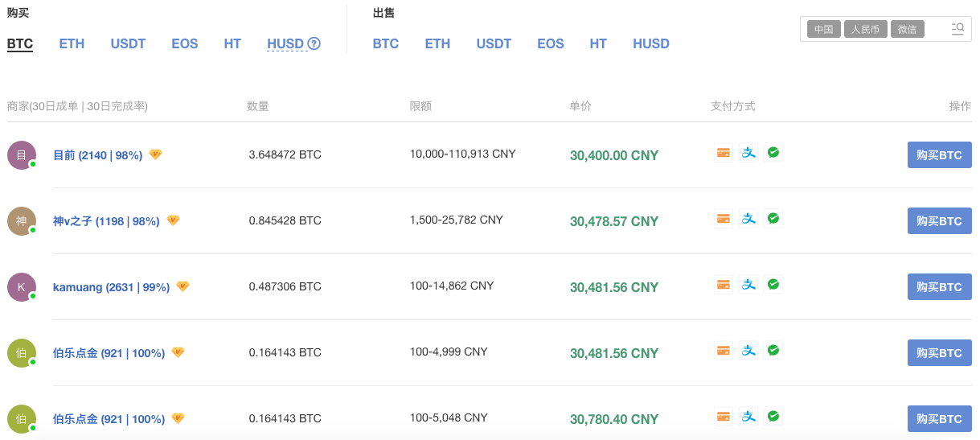
Task: Click the 神v之子 merchant avatar
Action: click(x=22, y=221)
